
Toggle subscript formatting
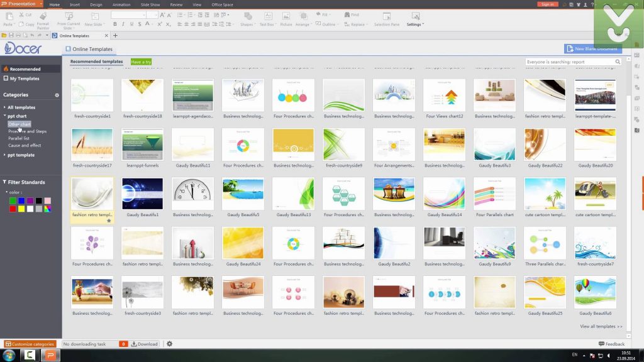point(168,25)
